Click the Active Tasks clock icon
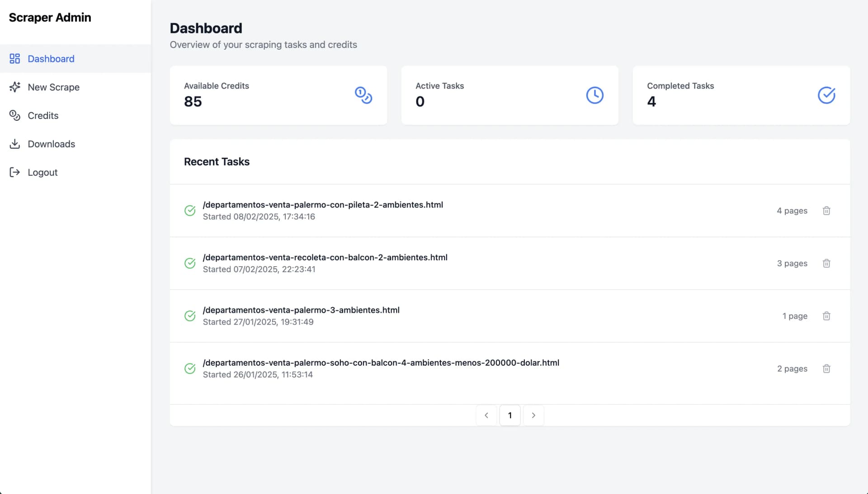This screenshot has height=494, width=868. pos(594,95)
